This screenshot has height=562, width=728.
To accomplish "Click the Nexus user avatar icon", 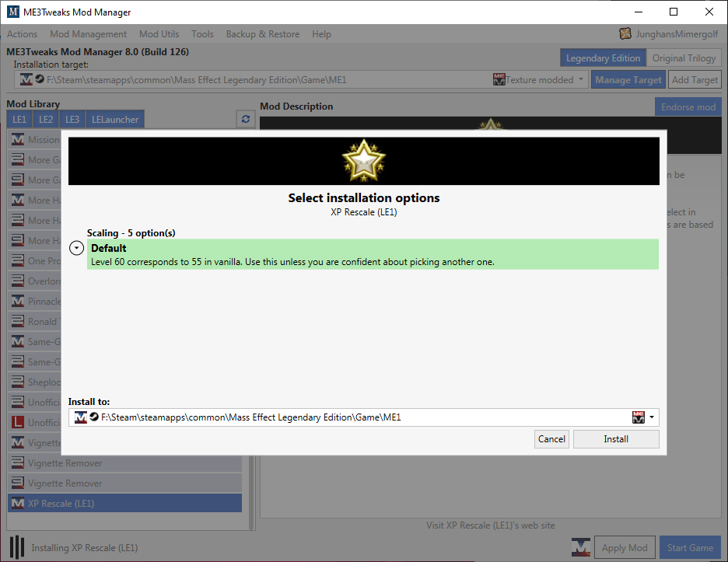I will [625, 33].
